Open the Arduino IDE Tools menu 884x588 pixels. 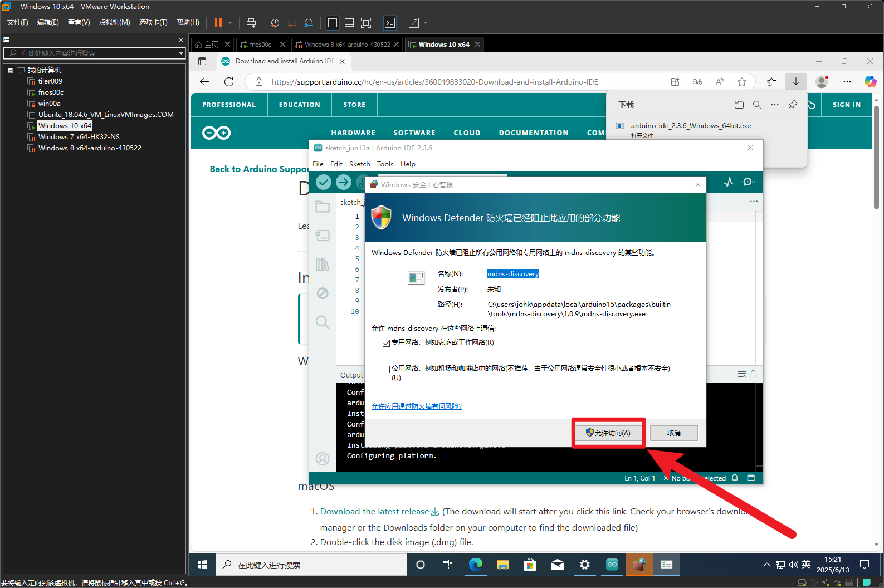(x=385, y=164)
